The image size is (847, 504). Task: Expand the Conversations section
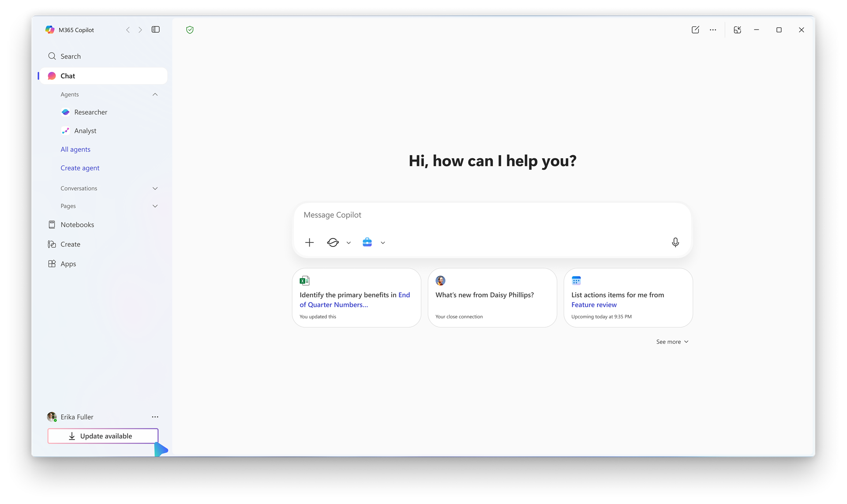[x=155, y=188]
